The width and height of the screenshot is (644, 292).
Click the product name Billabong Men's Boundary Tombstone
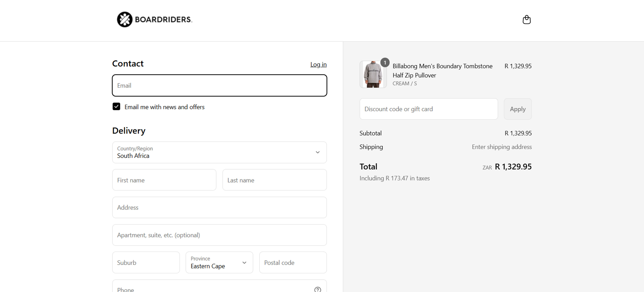(442, 71)
